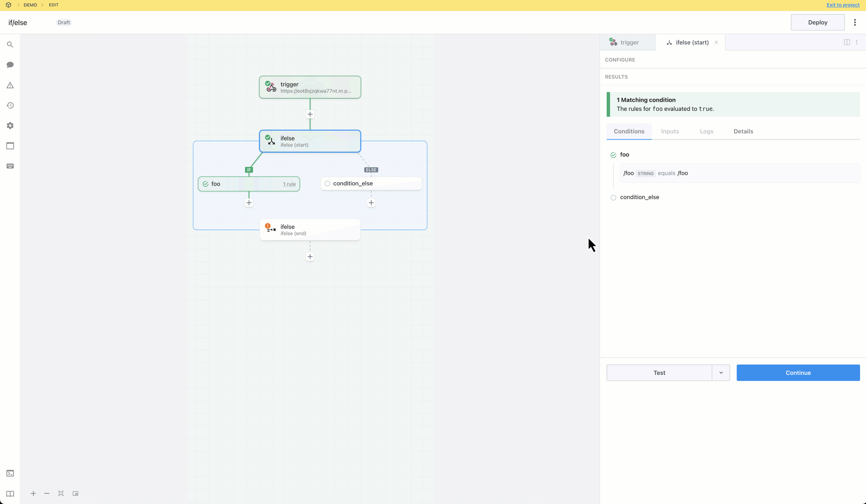Viewport: 866px width, 504px height.
Task: Expand the Test button dropdown arrow
Action: (721, 373)
